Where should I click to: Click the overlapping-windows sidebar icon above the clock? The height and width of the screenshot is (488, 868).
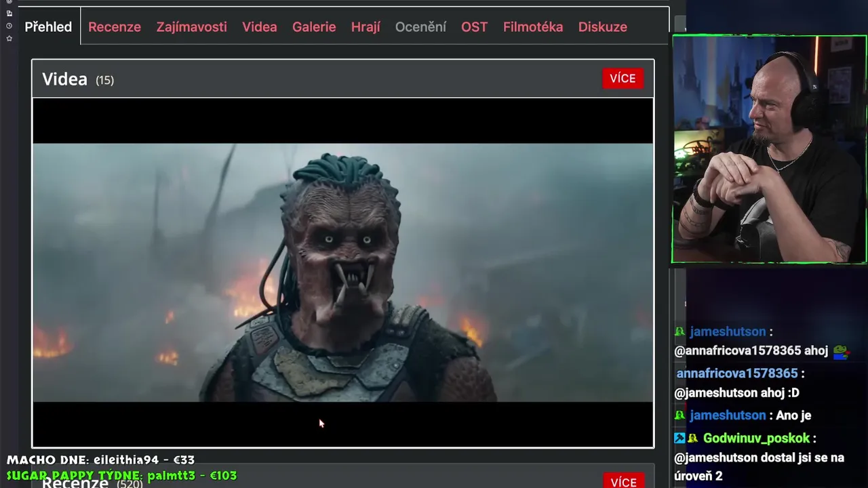[9, 14]
